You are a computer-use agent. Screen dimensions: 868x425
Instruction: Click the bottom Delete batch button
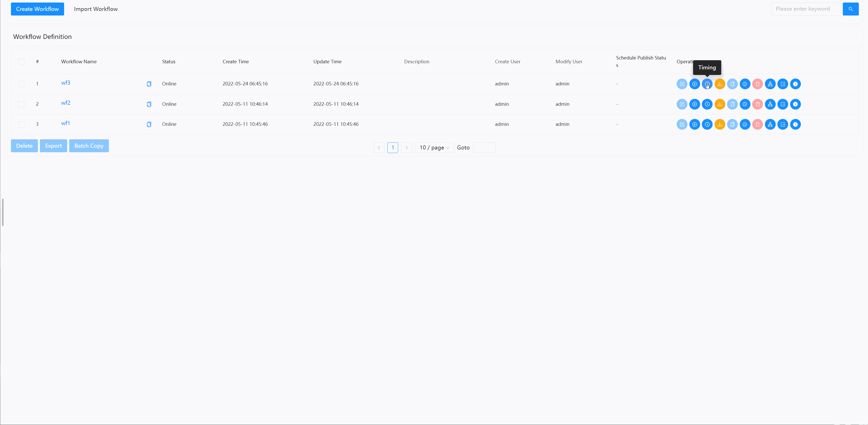coord(24,146)
